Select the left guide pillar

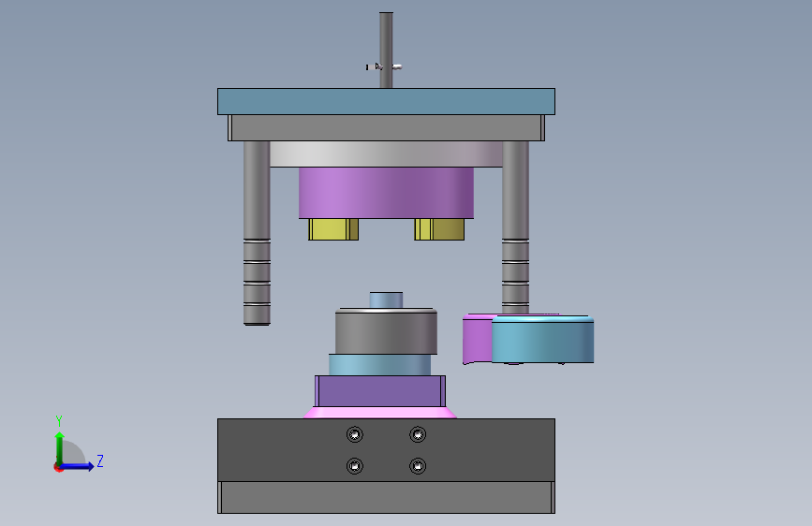[257, 233]
